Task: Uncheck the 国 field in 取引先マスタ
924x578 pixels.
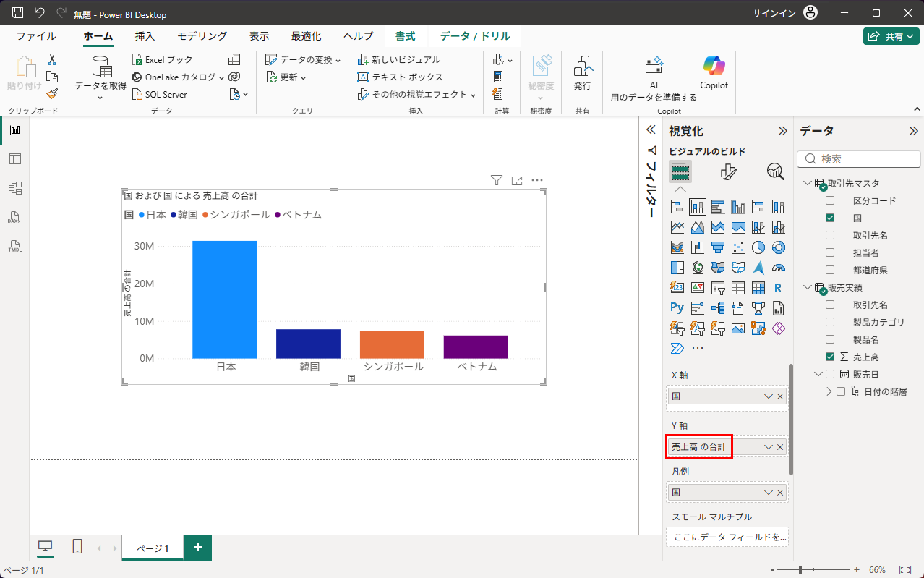Action: click(x=830, y=218)
